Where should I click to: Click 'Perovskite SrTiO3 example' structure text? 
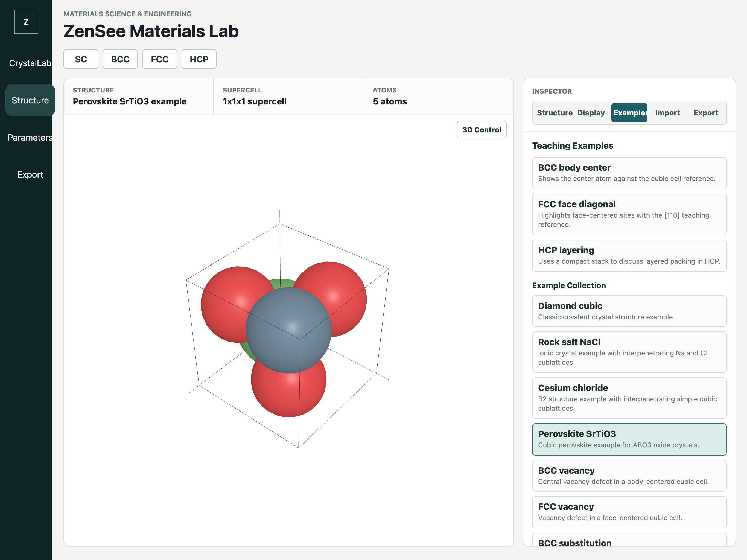click(130, 101)
